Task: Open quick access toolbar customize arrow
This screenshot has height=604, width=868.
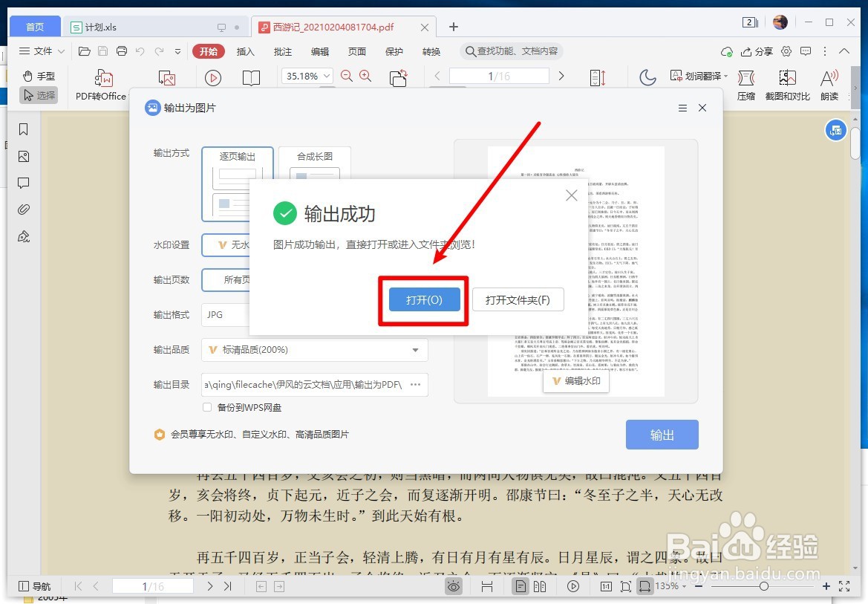Action: [177, 51]
